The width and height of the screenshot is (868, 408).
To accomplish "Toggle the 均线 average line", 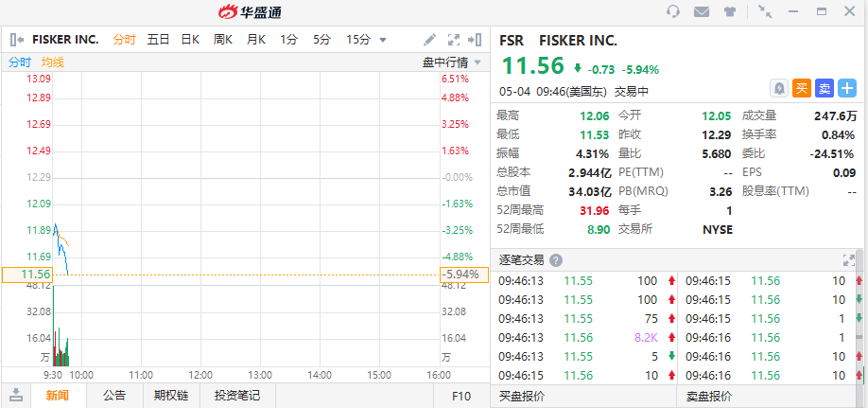I will (x=53, y=62).
